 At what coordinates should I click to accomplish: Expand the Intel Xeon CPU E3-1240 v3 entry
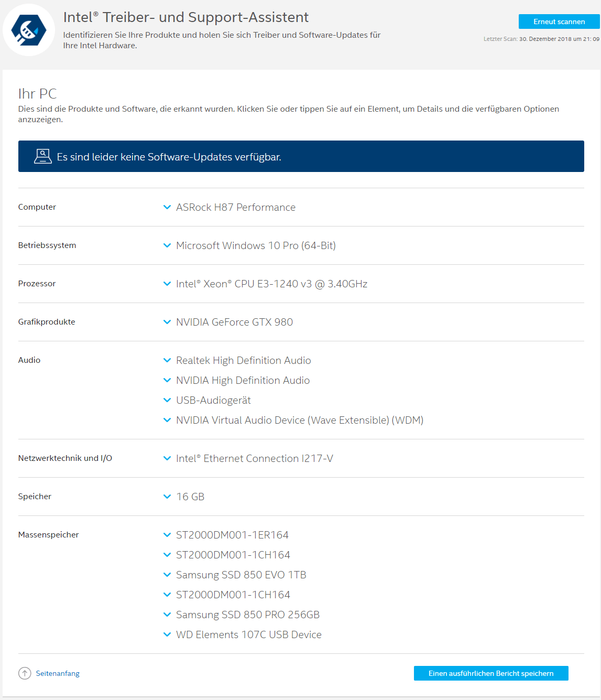[x=265, y=284]
